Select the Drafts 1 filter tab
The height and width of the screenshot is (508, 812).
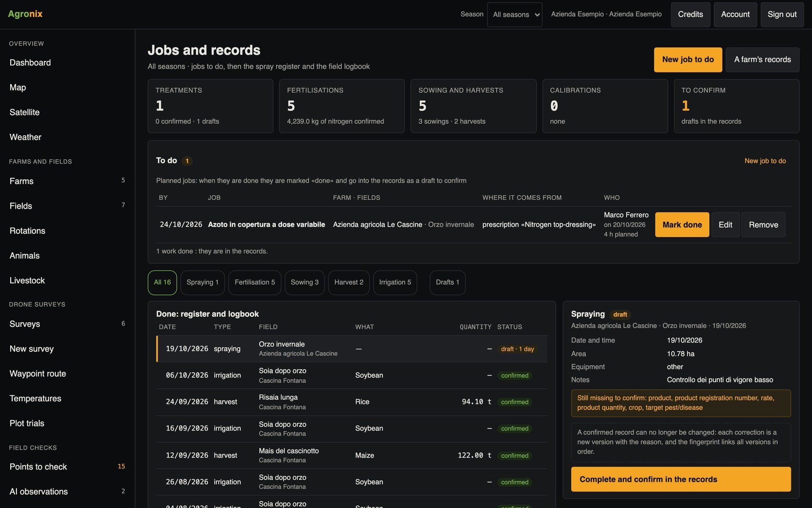tap(447, 282)
